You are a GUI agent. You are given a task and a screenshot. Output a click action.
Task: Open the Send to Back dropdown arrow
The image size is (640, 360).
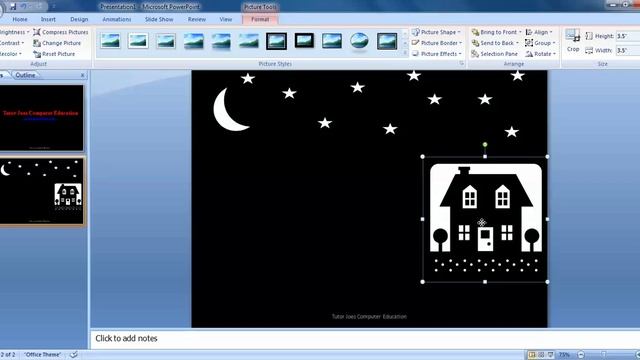(x=517, y=43)
